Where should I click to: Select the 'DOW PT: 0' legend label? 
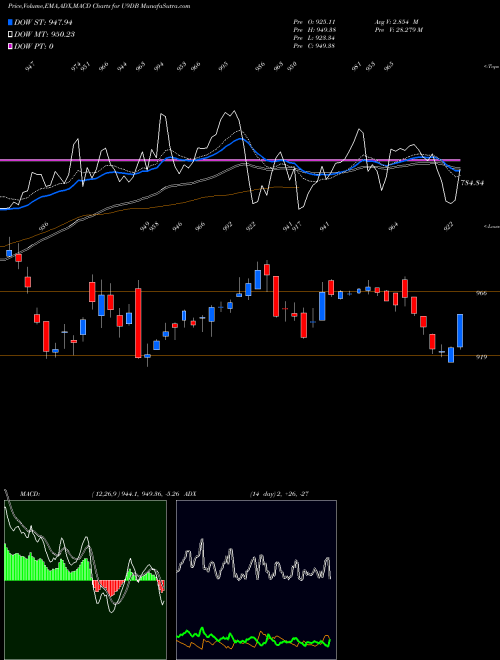[34, 46]
